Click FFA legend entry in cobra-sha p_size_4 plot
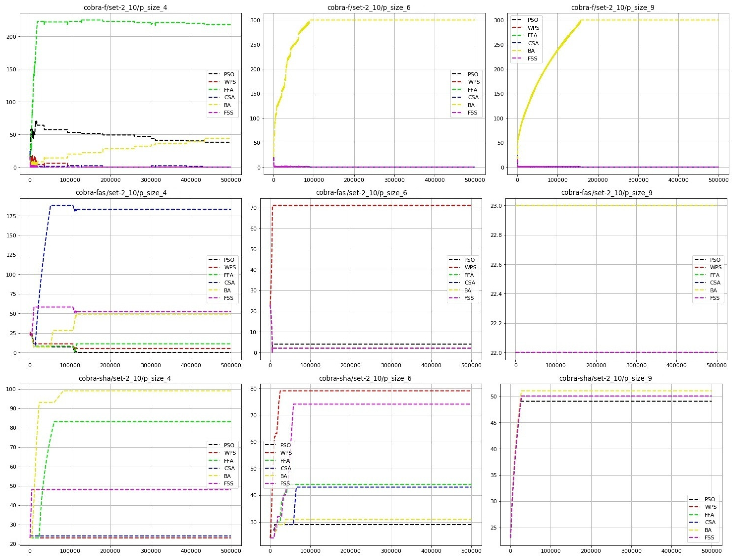The width and height of the screenshot is (734, 560). coord(228,461)
